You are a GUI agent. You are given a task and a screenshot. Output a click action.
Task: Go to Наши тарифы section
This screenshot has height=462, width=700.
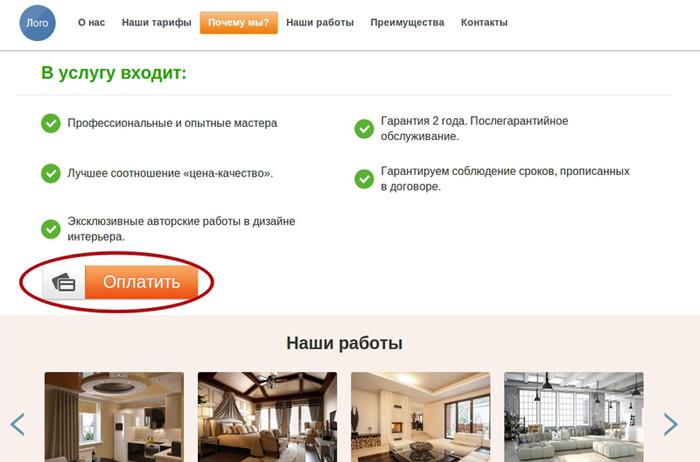[x=157, y=22]
